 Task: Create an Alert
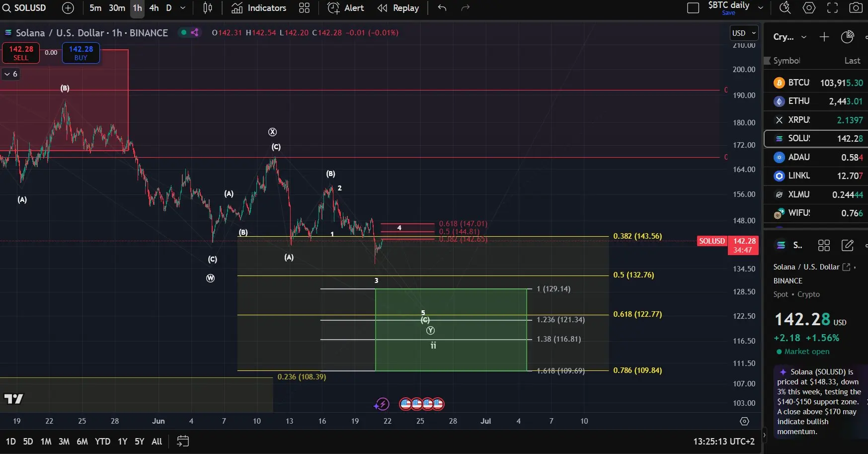click(346, 8)
